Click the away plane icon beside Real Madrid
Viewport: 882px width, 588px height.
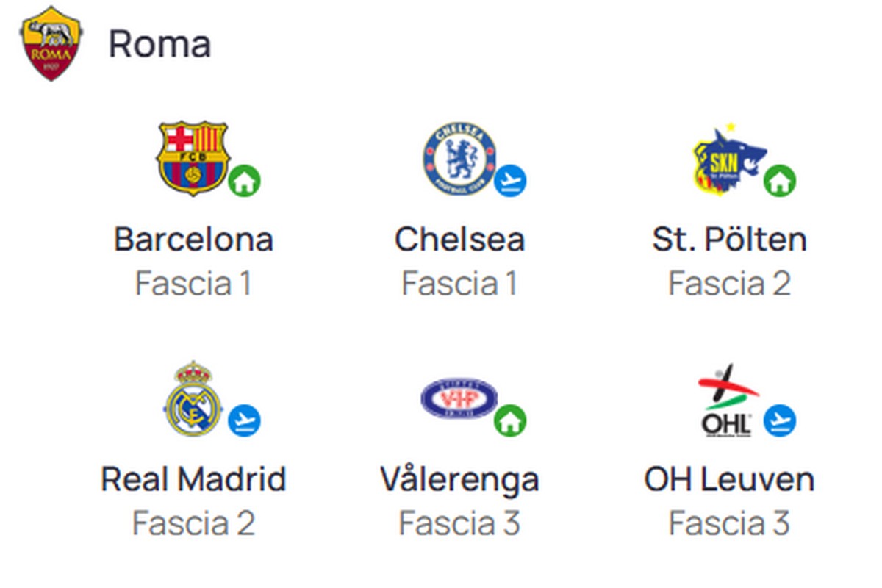click(244, 421)
